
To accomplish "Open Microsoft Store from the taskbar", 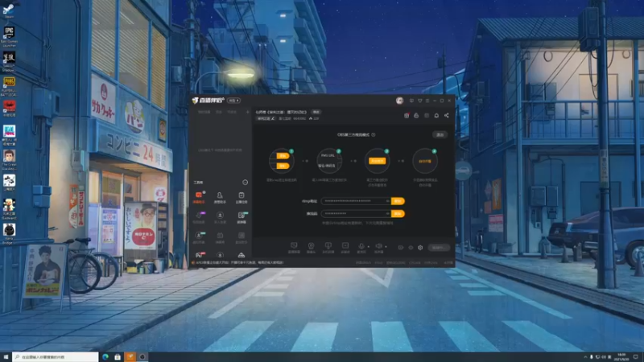I will click(x=118, y=357).
